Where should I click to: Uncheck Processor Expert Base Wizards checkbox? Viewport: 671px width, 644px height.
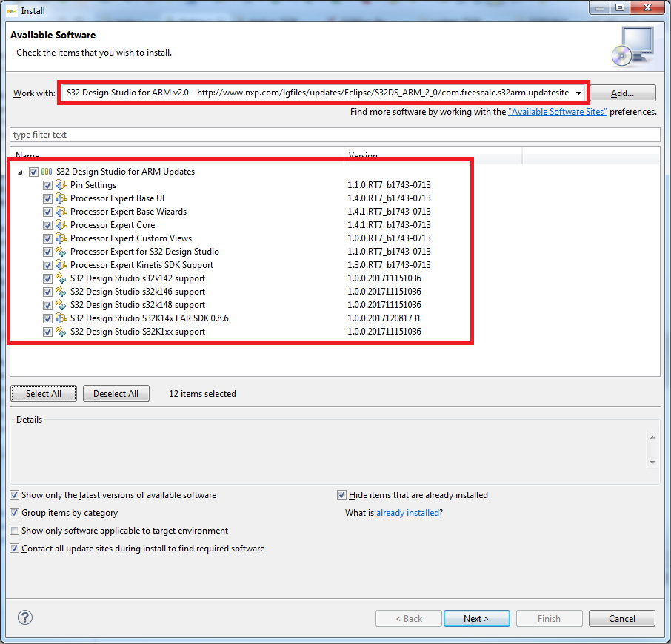pos(47,212)
